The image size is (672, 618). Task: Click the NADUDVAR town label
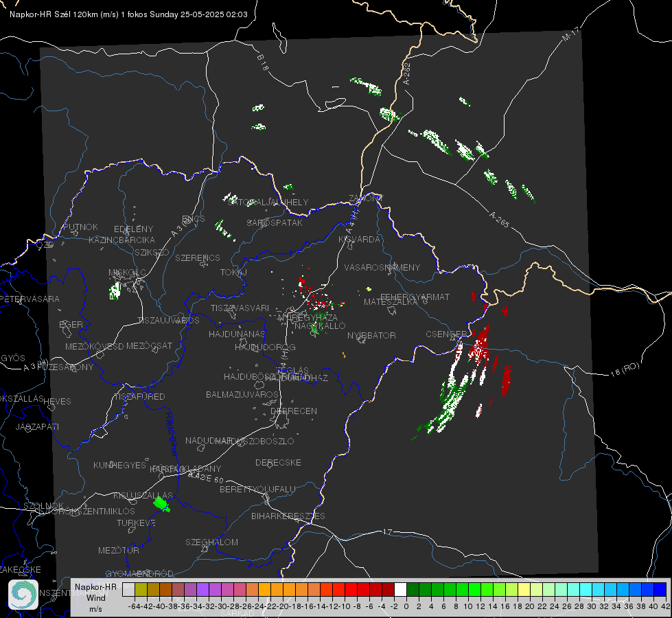click(x=209, y=441)
